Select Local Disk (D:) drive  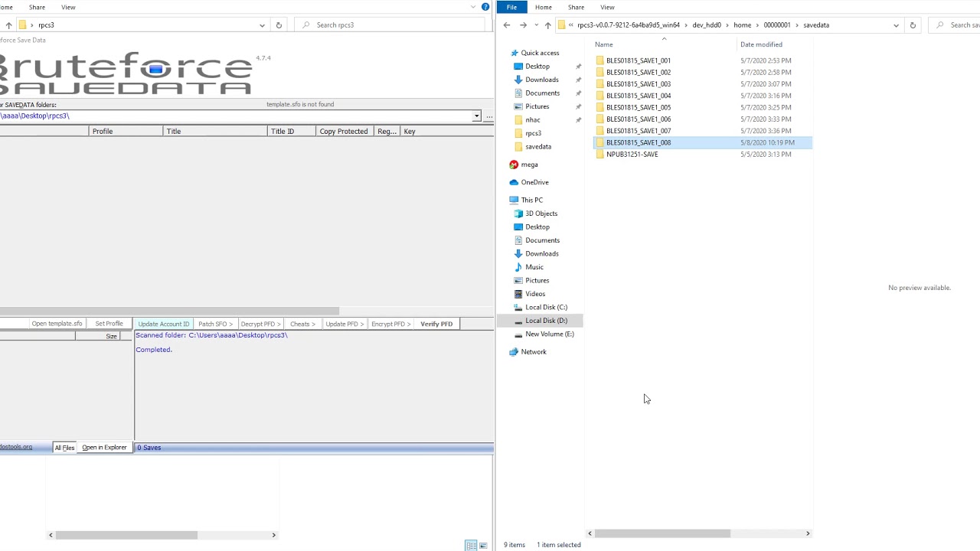[546, 321]
